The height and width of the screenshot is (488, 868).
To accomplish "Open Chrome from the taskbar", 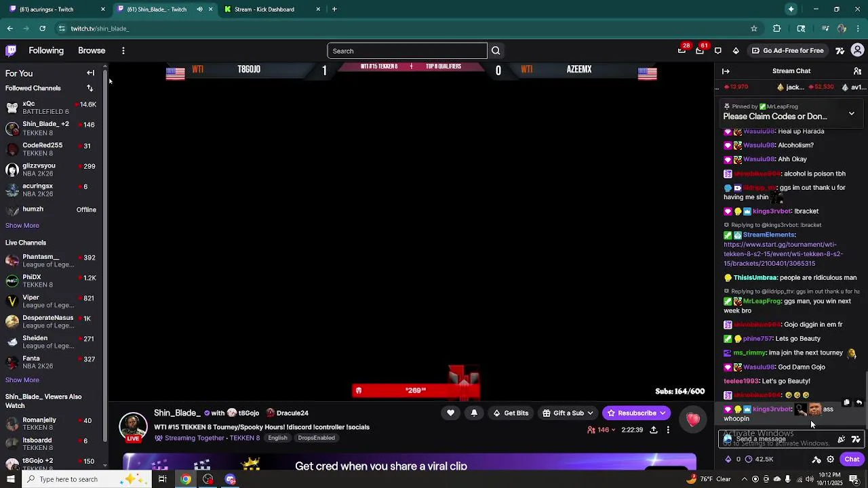I will click(186, 479).
